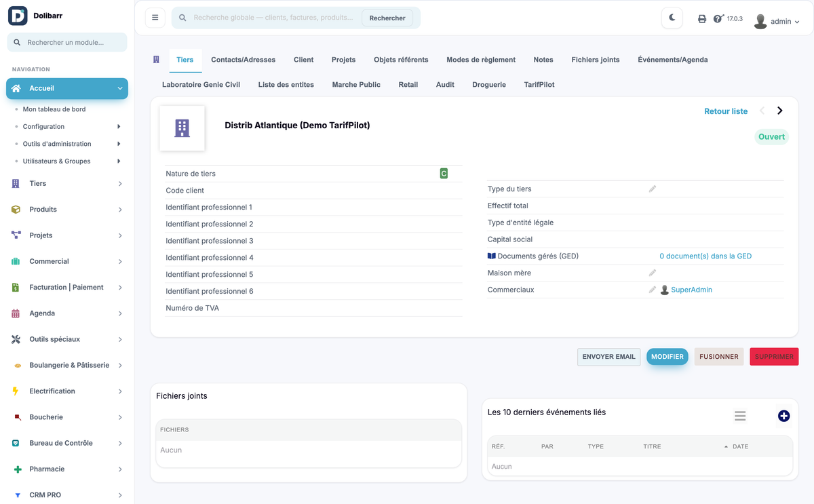Click the Tiers building icon in the sidebar
This screenshot has width=814, height=504.
coord(16,184)
